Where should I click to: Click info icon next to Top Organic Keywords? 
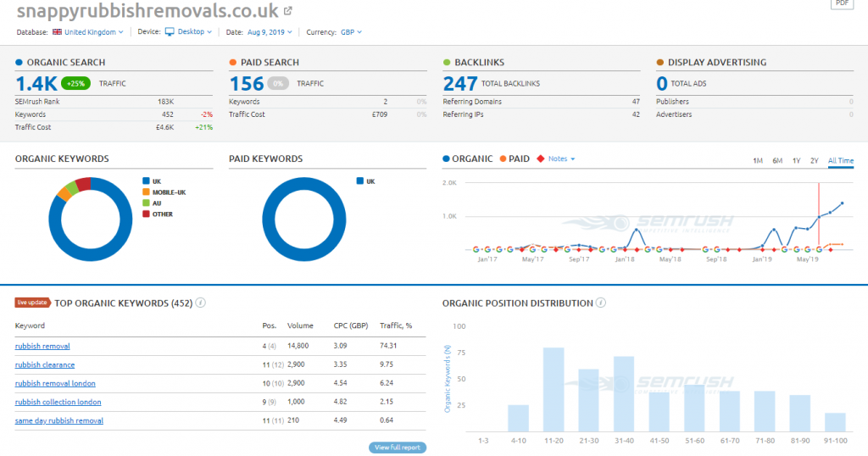200,303
